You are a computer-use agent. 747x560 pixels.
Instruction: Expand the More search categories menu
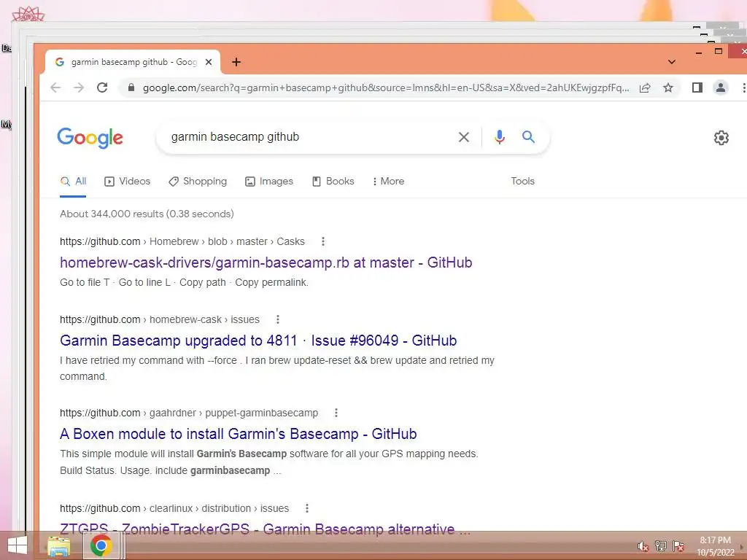(x=388, y=182)
